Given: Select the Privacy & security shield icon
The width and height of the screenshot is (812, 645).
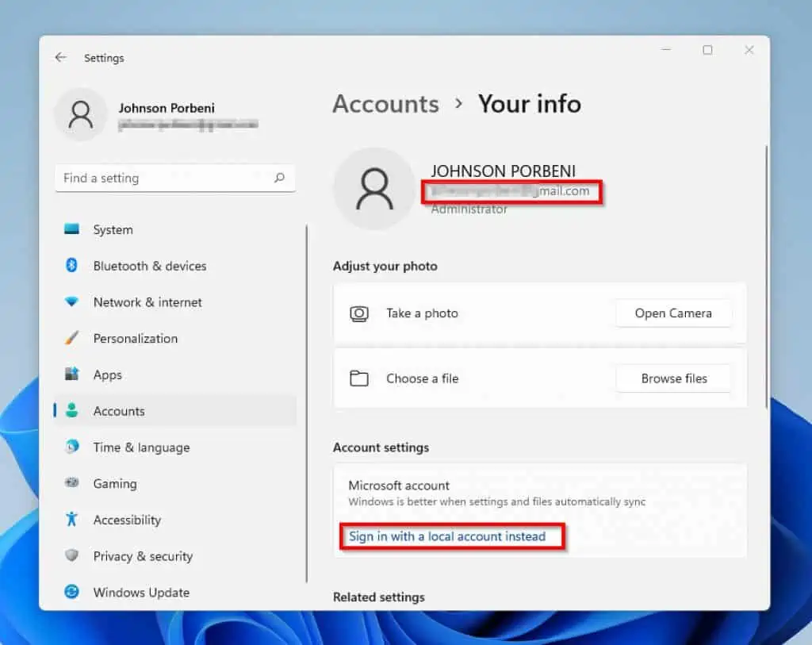Looking at the screenshot, I should point(72,556).
